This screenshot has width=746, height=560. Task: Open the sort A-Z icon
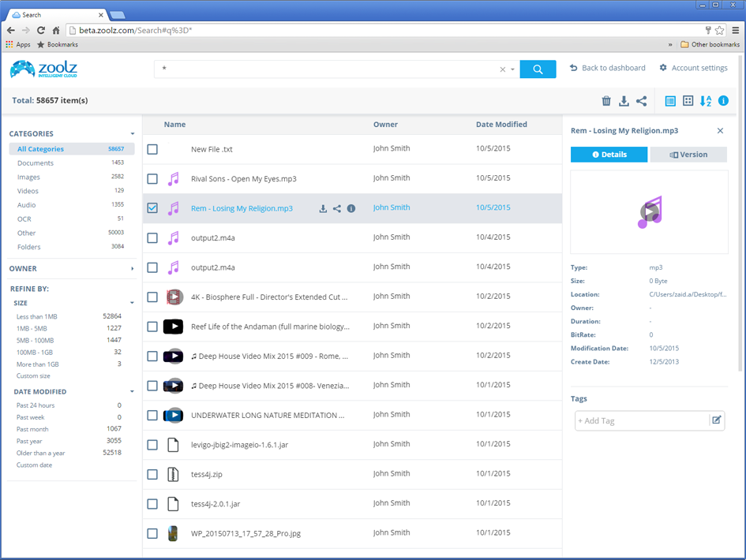[x=706, y=101]
